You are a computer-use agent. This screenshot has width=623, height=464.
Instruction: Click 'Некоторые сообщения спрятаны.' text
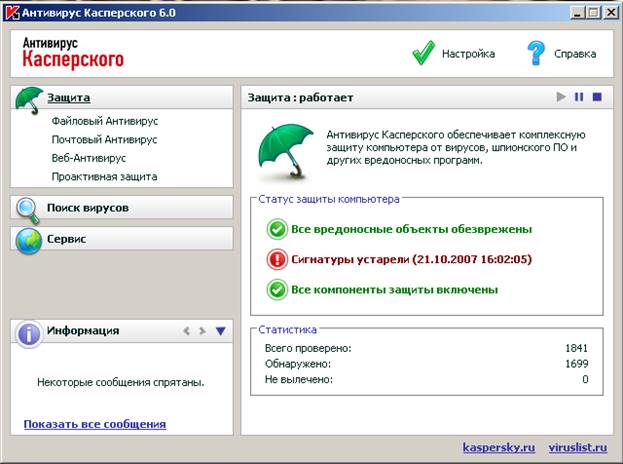121,382
